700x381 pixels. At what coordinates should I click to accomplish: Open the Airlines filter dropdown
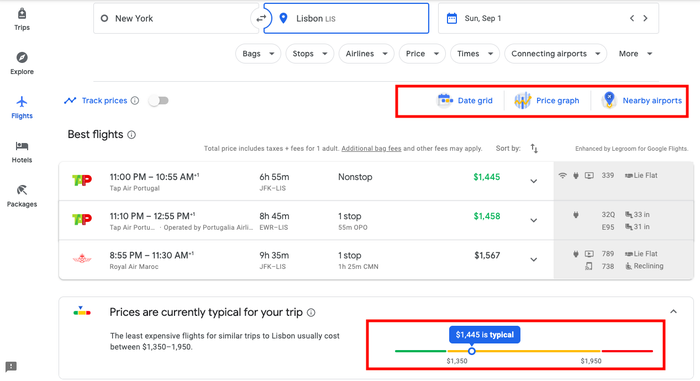(367, 54)
